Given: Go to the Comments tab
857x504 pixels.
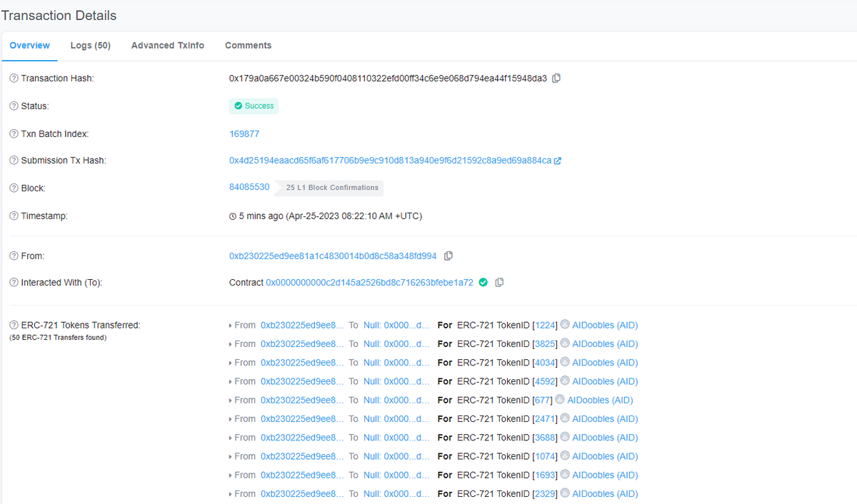Looking at the screenshot, I should (x=248, y=45).
